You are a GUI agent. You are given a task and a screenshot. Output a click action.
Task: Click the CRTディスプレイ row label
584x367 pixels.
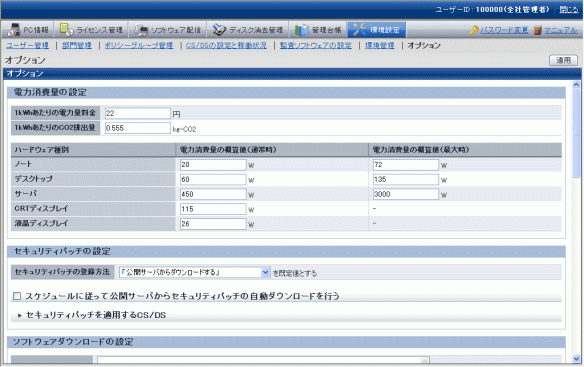click(x=41, y=209)
